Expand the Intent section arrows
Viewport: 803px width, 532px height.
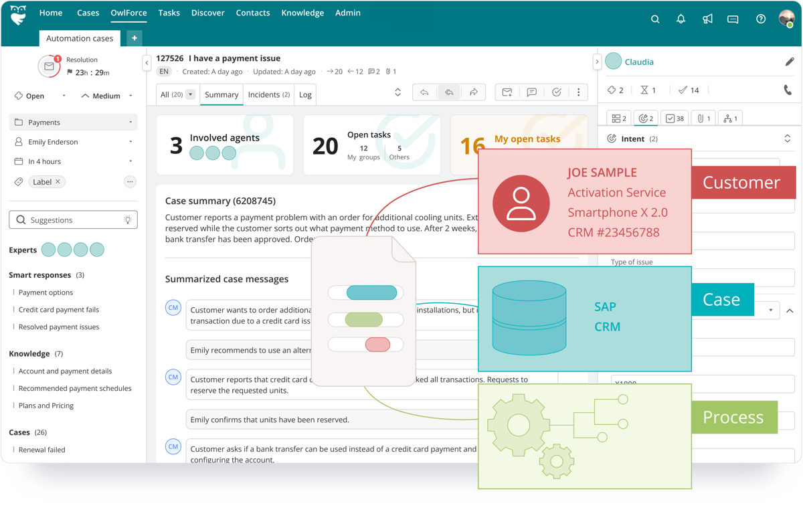click(788, 139)
